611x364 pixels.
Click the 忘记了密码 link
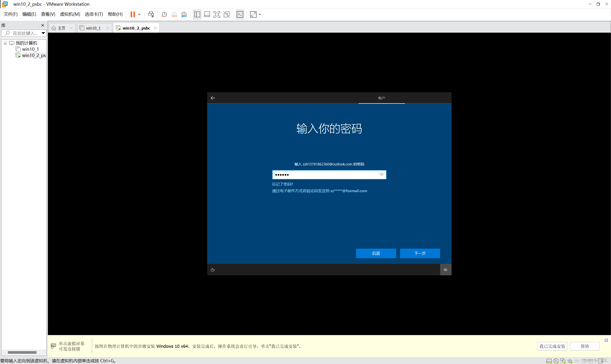pos(282,184)
